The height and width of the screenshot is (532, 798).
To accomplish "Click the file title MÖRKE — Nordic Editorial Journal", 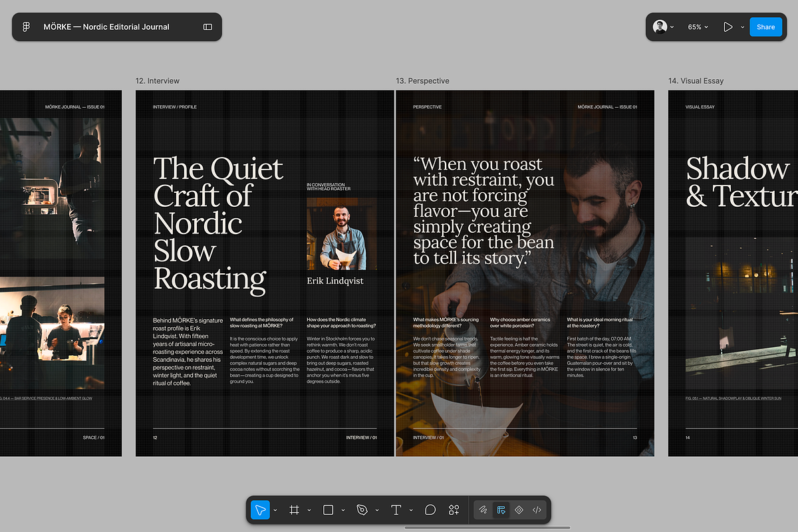I will 106,27.
